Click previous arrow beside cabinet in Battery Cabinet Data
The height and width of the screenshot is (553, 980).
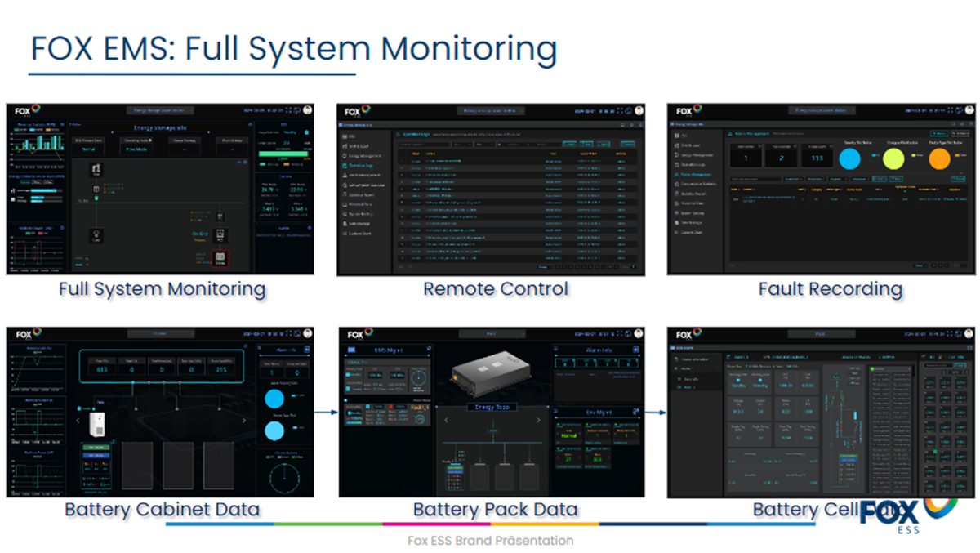pos(76,420)
